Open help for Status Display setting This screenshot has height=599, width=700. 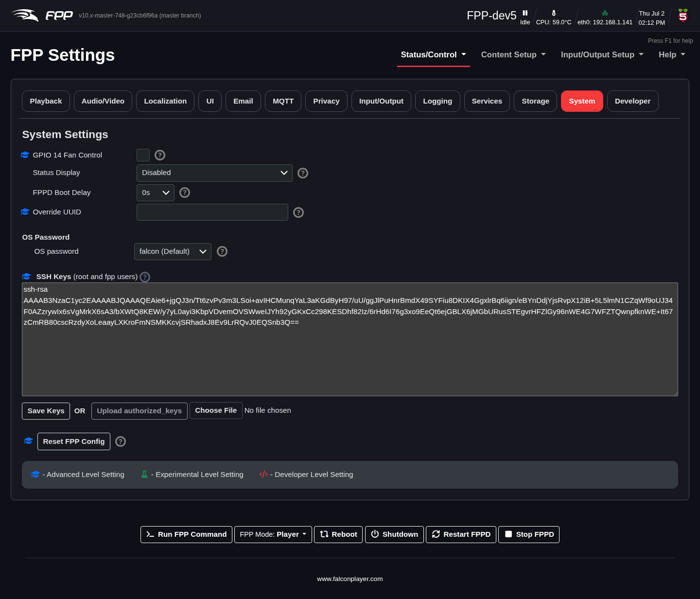(303, 173)
